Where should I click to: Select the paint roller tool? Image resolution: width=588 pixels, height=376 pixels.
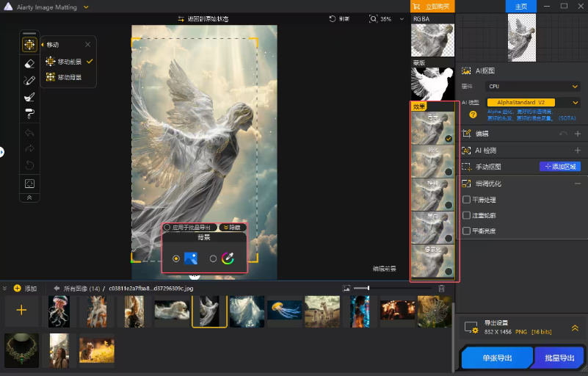click(29, 113)
